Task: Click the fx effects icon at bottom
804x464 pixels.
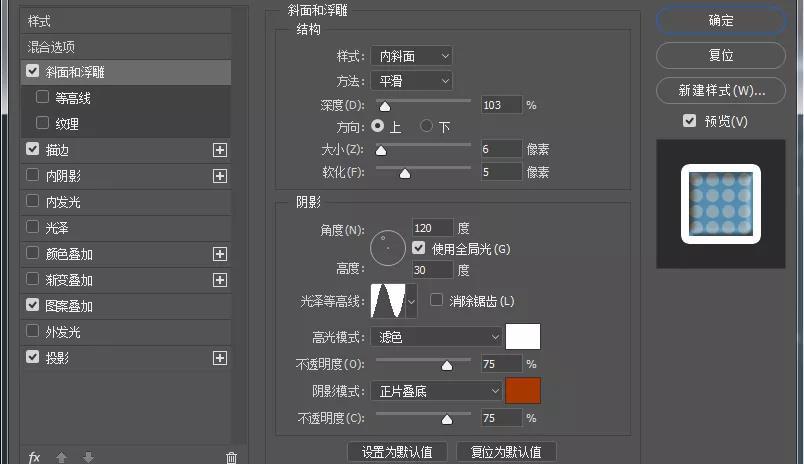Action: coord(34,457)
